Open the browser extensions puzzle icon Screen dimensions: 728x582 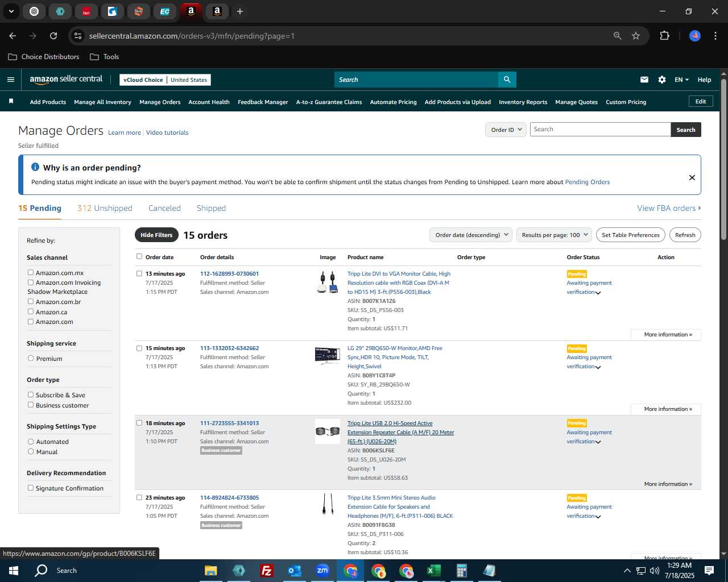click(x=664, y=36)
